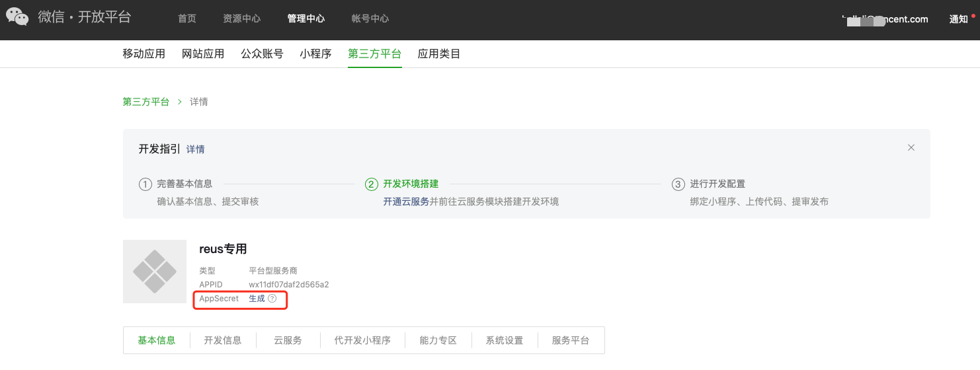Open 资源中心 in top navigation
The width and height of the screenshot is (980, 370).
pos(242,18)
